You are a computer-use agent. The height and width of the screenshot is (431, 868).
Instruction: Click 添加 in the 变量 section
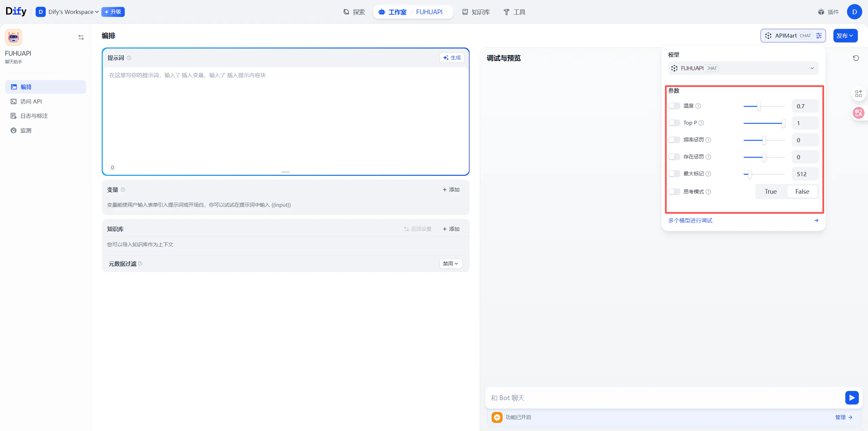point(451,190)
